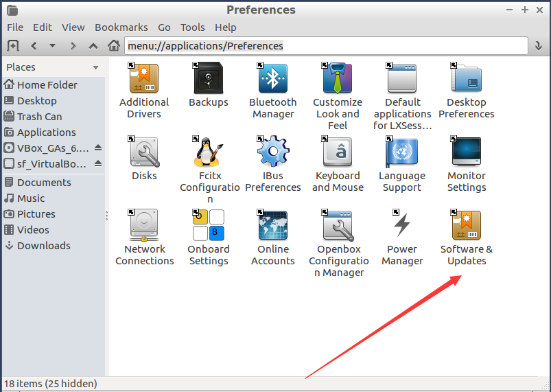
Task: Click the location path input field
Action: pos(326,46)
